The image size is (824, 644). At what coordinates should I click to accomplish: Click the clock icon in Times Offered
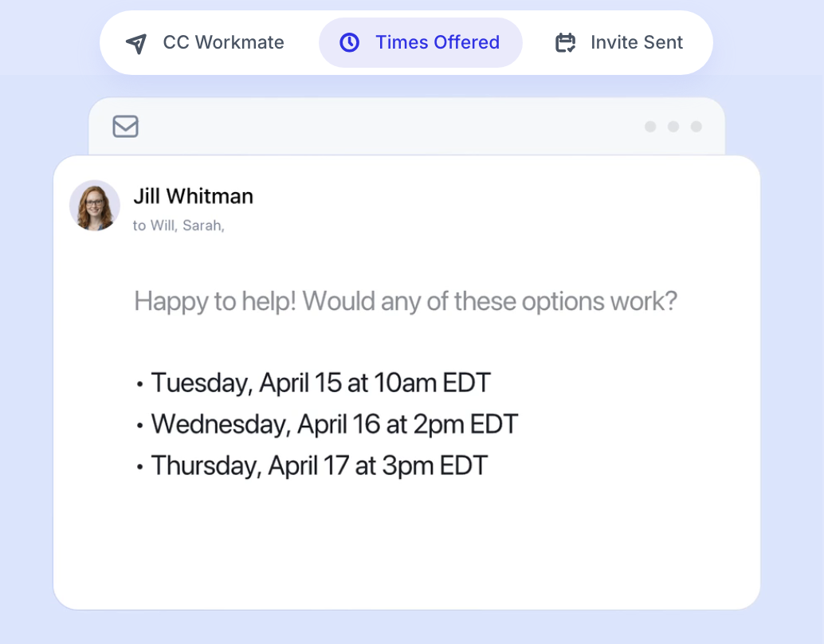pyautogui.click(x=350, y=42)
